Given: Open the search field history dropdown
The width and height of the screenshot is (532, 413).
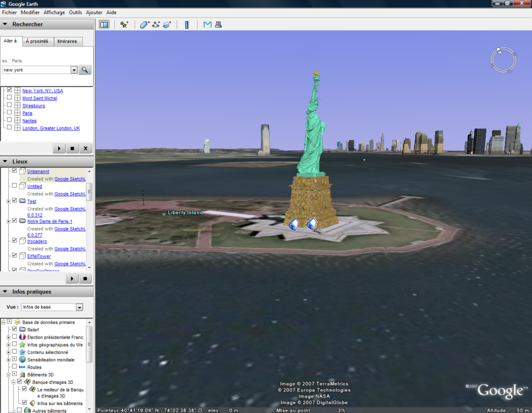Looking at the screenshot, I should pyautogui.click(x=74, y=70).
